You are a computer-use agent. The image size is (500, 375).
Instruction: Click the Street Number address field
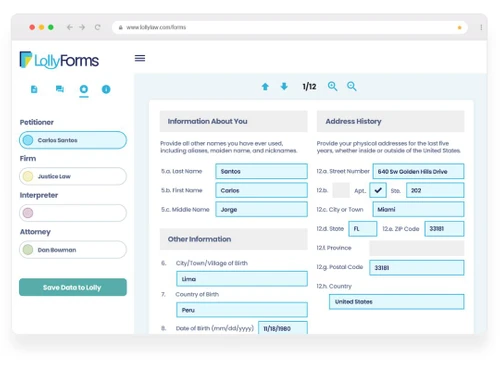418,171
